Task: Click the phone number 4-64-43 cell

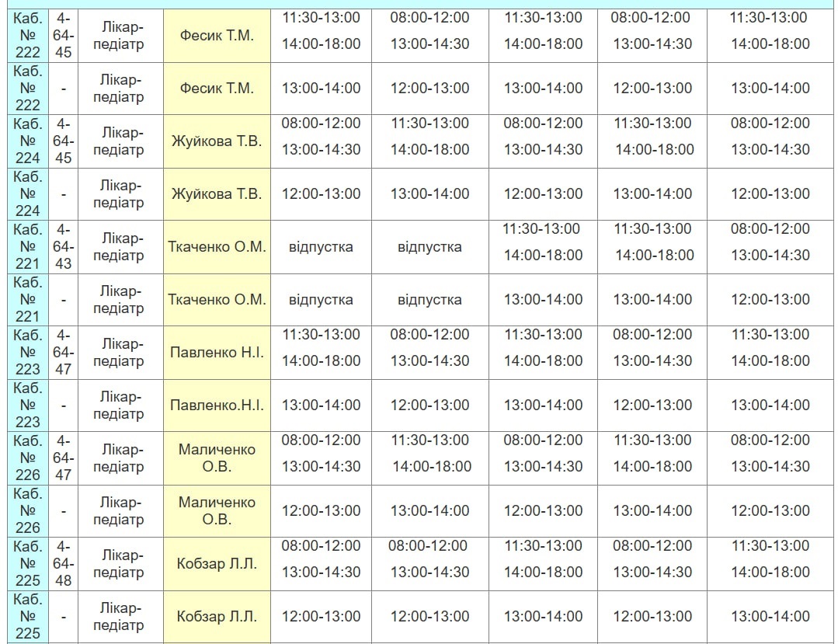Action: (64, 246)
